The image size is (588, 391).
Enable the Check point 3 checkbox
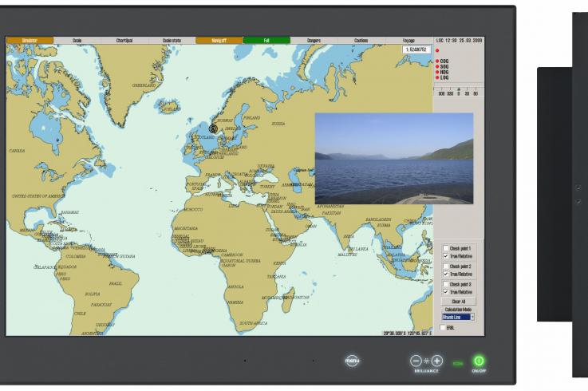tap(445, 284)
